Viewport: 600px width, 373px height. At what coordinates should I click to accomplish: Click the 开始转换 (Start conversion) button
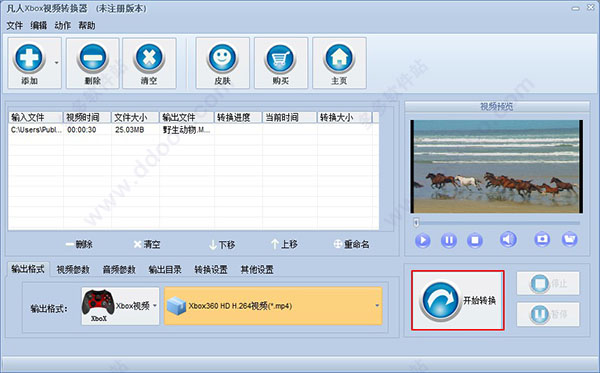tap(458, 300)
